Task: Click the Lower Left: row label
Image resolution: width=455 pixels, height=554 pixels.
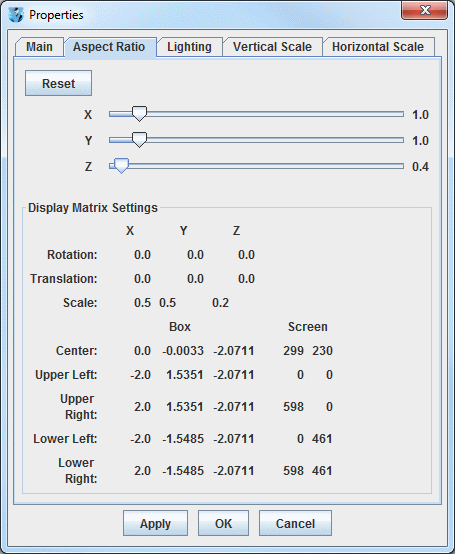Action: coord(65,439)
